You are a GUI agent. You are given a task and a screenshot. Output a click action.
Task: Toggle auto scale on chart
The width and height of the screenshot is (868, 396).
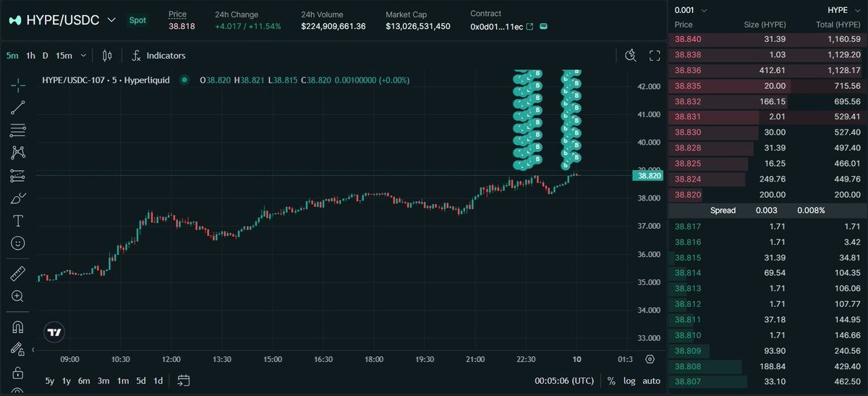[x=651, y=381]
